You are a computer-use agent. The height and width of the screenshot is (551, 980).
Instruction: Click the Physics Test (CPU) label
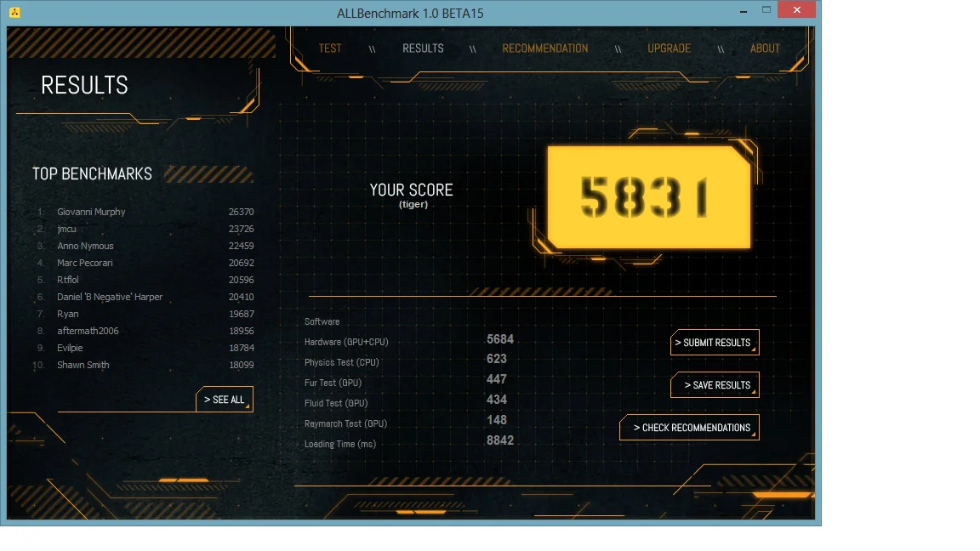(x=341, y=362)
